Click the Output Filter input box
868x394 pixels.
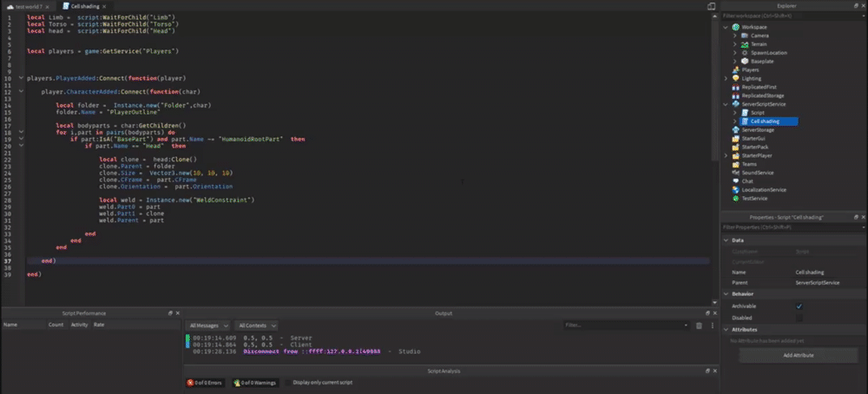tap(627, 325)
